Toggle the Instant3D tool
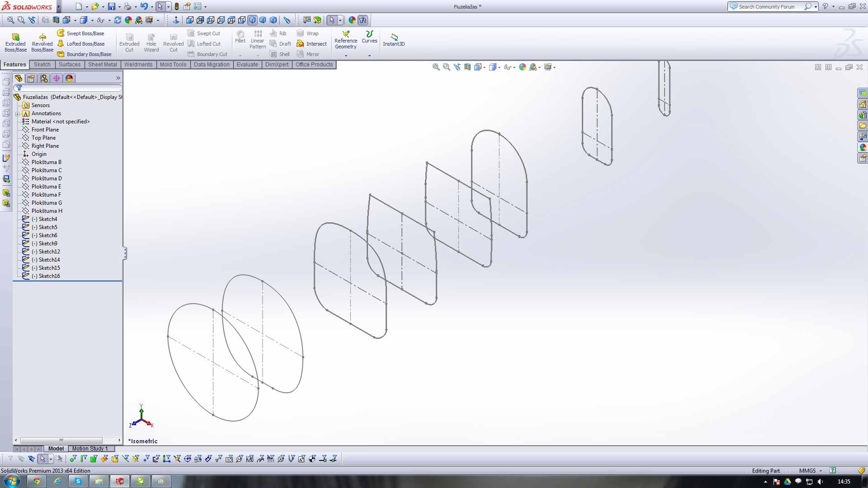Image resolution: width=868 pixels, height=488 pixels. click(394, 39)
